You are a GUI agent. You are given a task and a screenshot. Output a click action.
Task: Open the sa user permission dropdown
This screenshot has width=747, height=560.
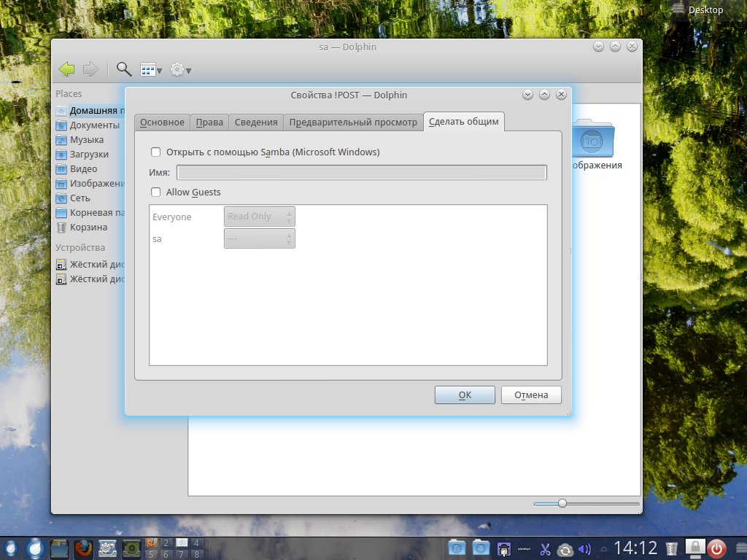coord(259,238)
